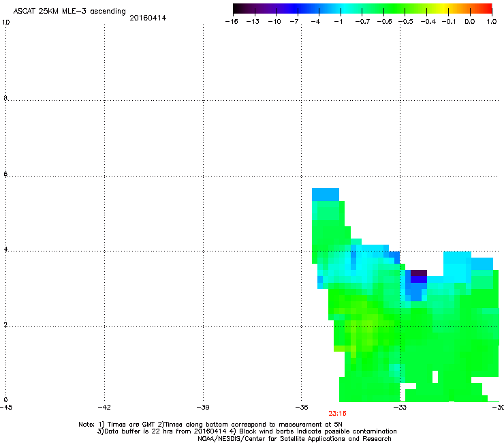
Task: Click the date label 20160414 under the title
Action: pyautogui.click(x=148, y=18)
